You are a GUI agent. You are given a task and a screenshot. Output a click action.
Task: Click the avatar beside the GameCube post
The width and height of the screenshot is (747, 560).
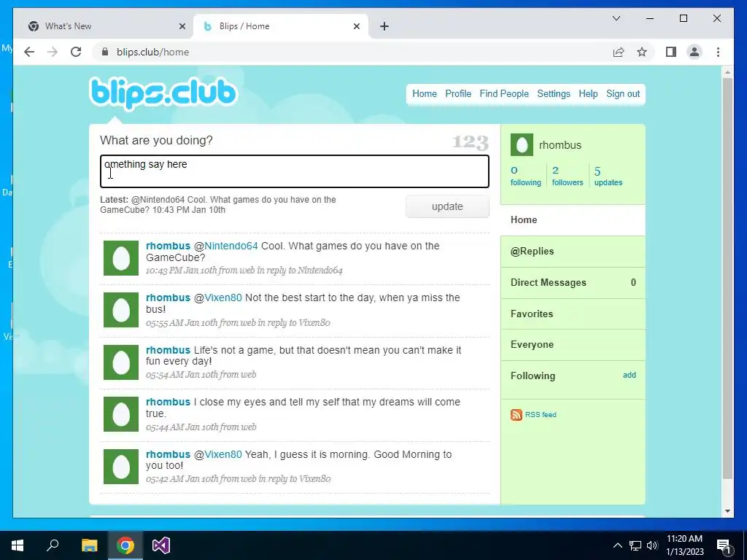click(x=121, y=258)
